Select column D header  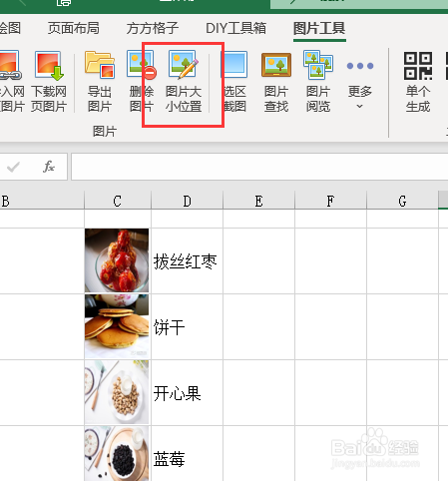(187, 201)
